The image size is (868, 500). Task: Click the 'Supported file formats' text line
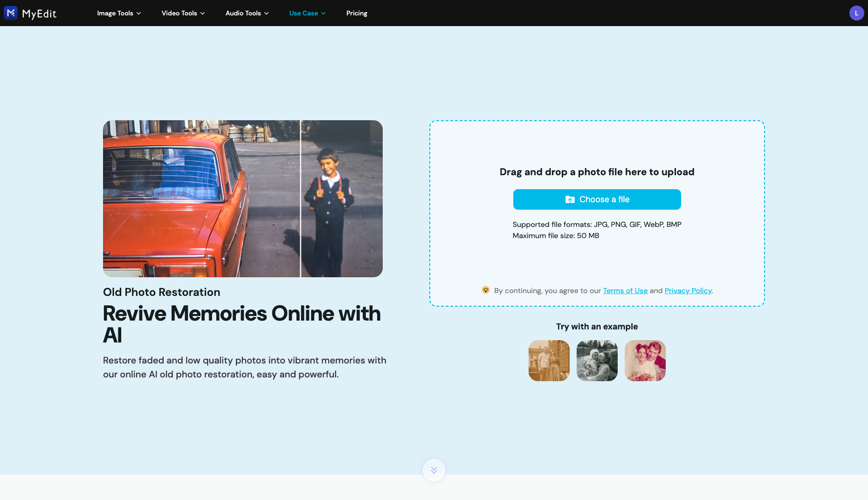click(x=597, y=224)
